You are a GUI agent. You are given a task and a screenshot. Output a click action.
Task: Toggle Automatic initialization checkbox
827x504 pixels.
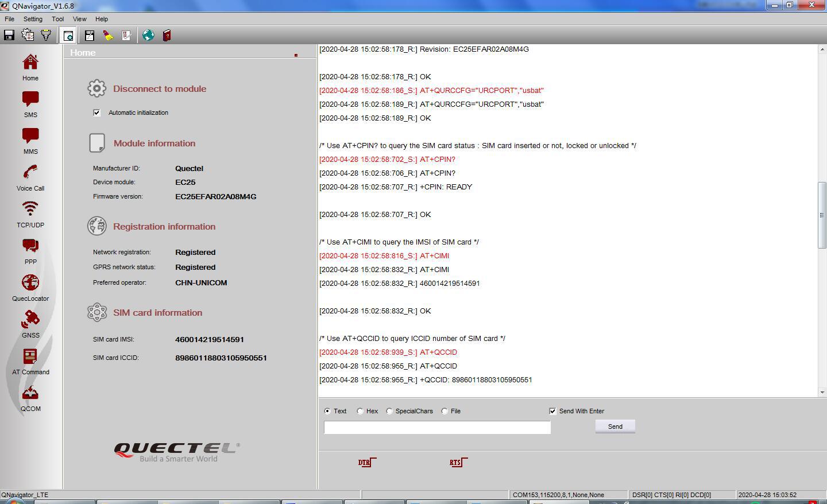click(96, 113)
